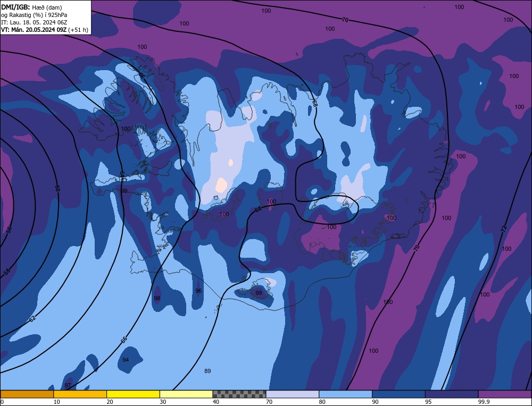
Task: Click the lavender 70–80 legend swatch
Action: pos(293,394)
